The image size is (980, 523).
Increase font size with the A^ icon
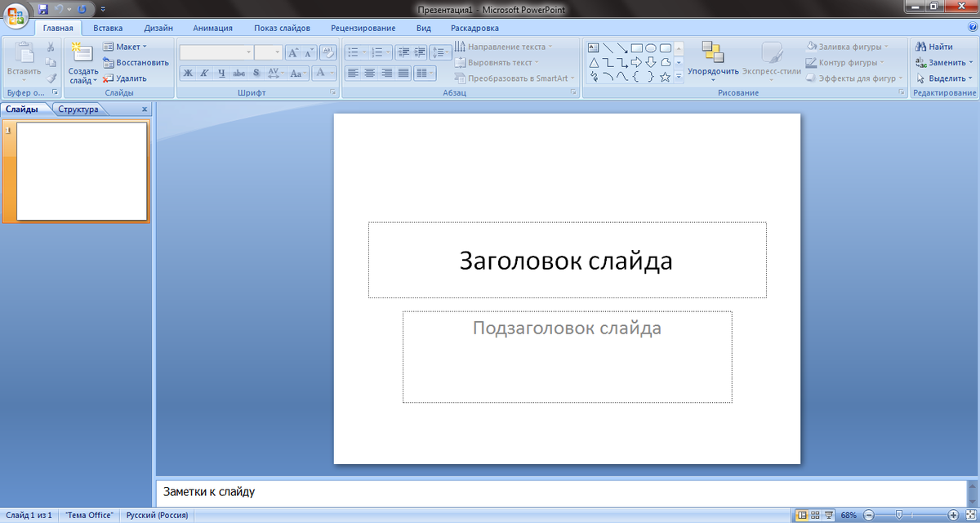click(x=292, y=51)
